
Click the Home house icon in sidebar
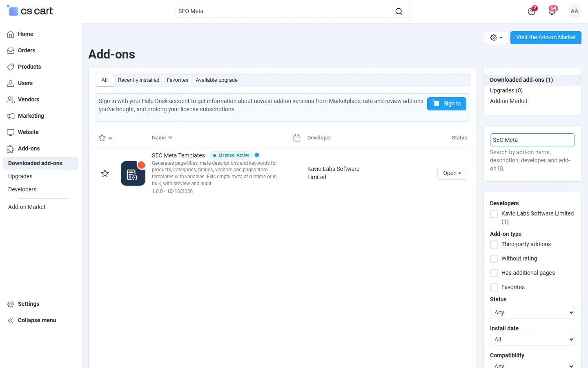click(x=11, y=34)
